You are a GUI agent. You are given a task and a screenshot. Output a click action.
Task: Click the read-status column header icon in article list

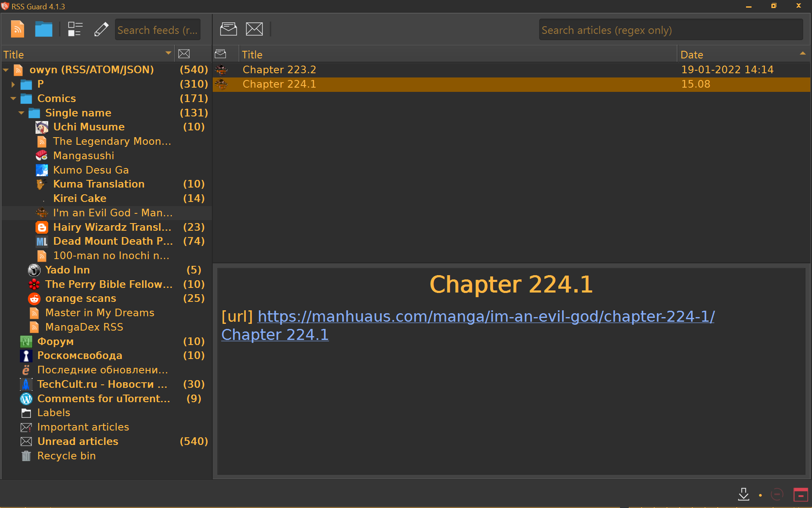[220, 54]
